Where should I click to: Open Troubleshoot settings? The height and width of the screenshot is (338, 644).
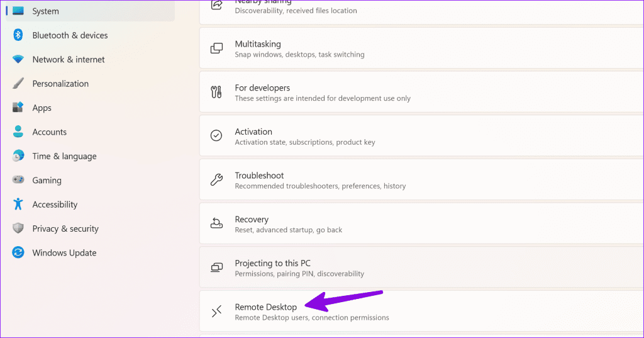[415, 180]
